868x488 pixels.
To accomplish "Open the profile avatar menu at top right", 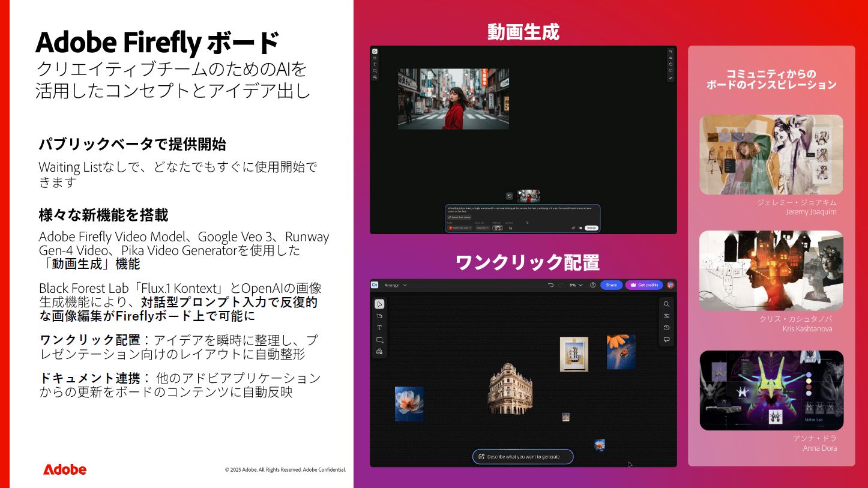I will (x=671, y=285).
